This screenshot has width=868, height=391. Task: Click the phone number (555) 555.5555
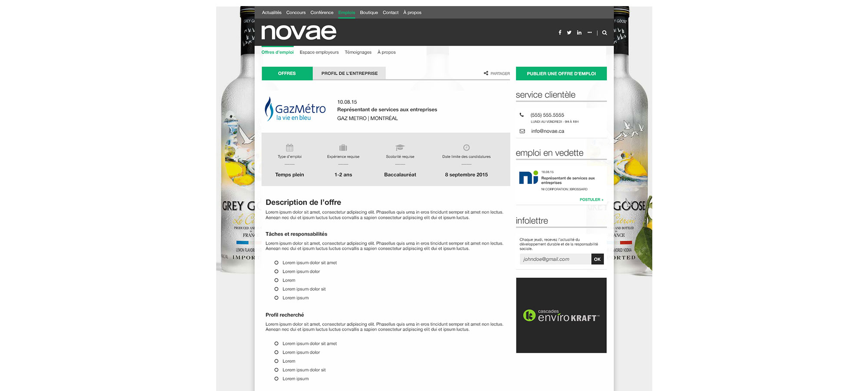[x=547, y=115]
